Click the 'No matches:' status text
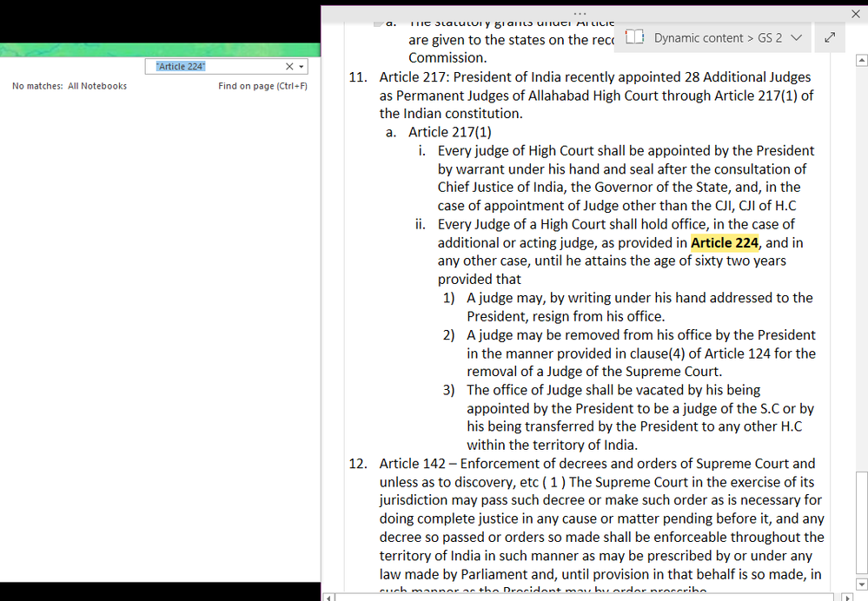The height and width of the screenshot is (601, 868). click(x=37, y=86)
